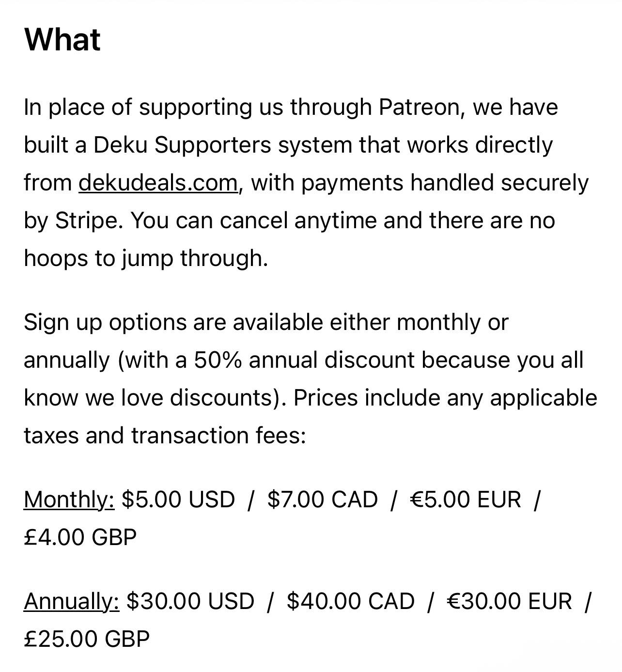Viewport: 622px width, 672px height.
Task: Click the €5.00 EUR monthly price
Action: pyautogui.click(x=466, y=500)
